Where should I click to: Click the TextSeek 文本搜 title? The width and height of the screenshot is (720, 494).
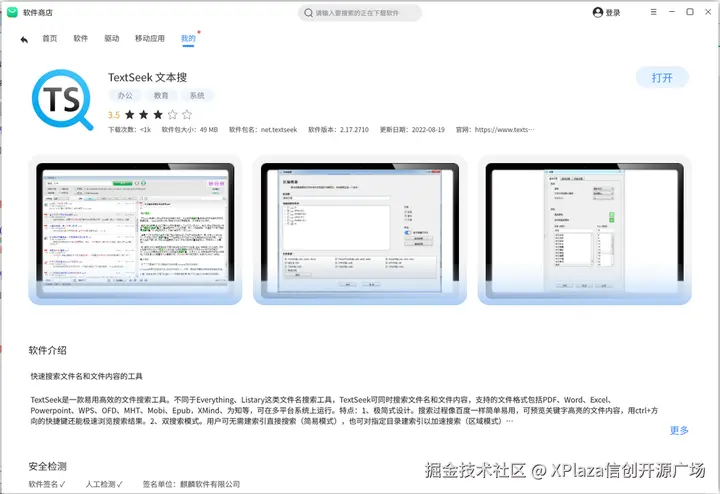(147, 77)
